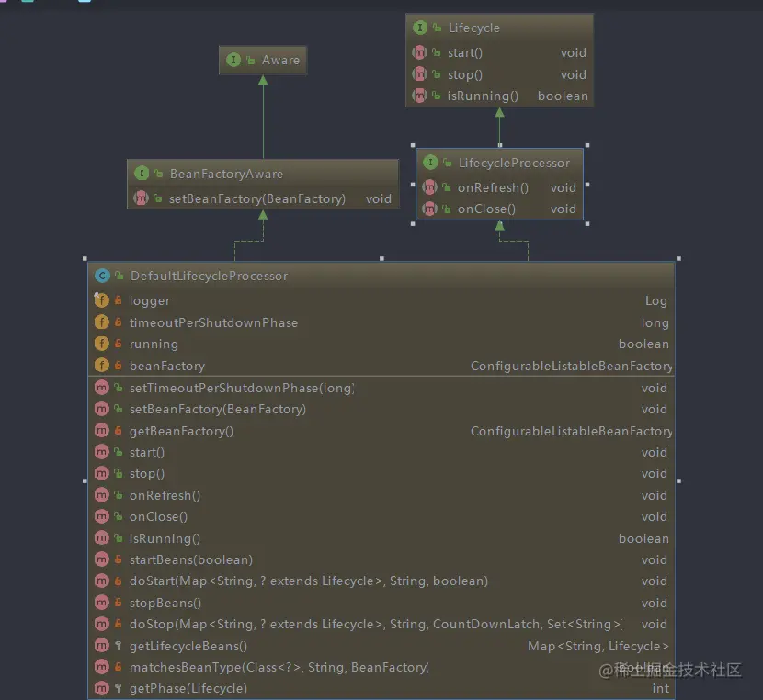Click the method icon beside isRunning() in Lifecycle
This screenshot has height=700, width=763.
[420, 96]
